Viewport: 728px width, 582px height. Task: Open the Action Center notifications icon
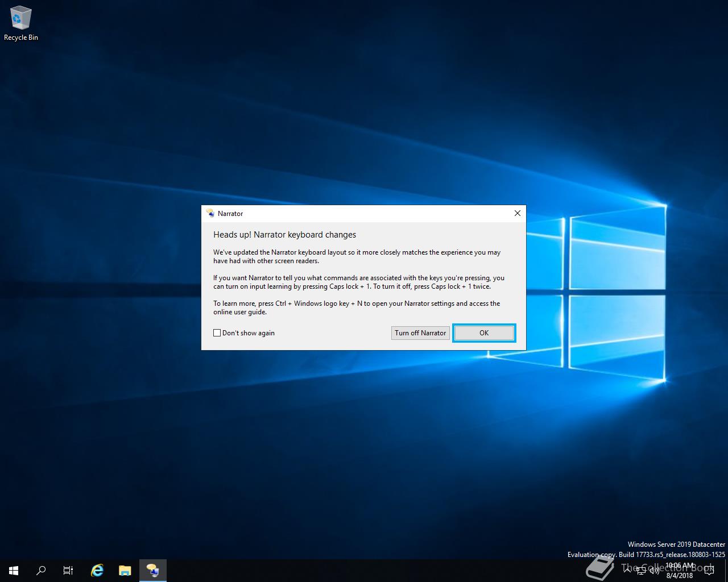[x=709, y=571]
